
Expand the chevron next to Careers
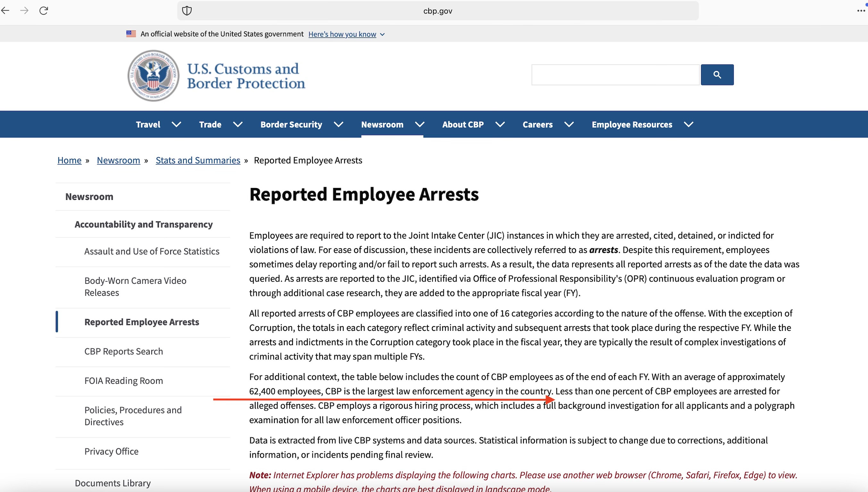[569, 124]
